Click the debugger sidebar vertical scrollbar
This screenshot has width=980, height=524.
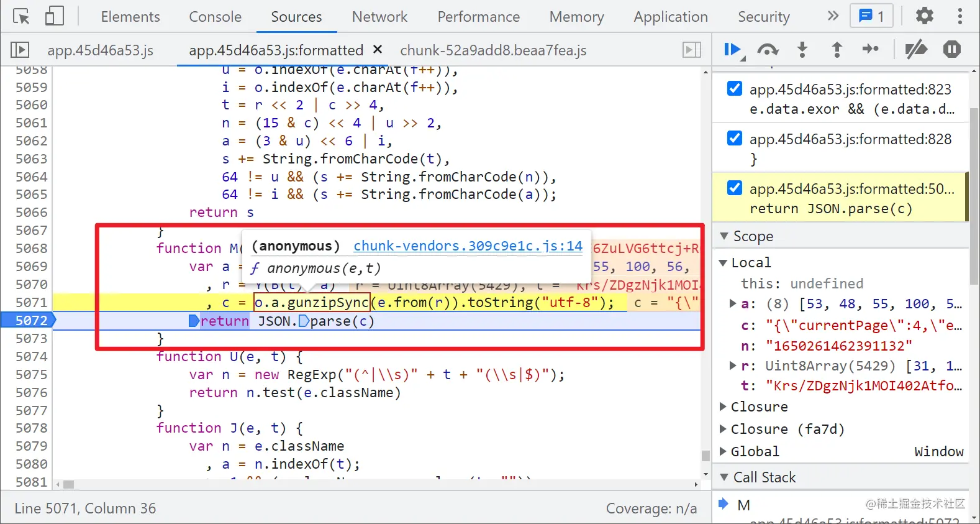tap(974, 196)
